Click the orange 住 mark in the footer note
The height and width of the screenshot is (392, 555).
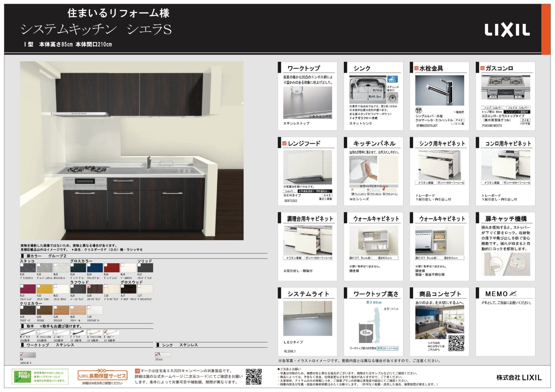(137, 371)
